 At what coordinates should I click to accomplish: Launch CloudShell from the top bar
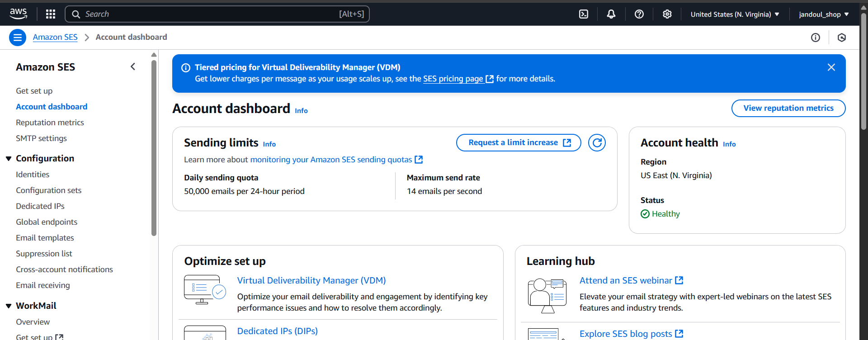584,14
